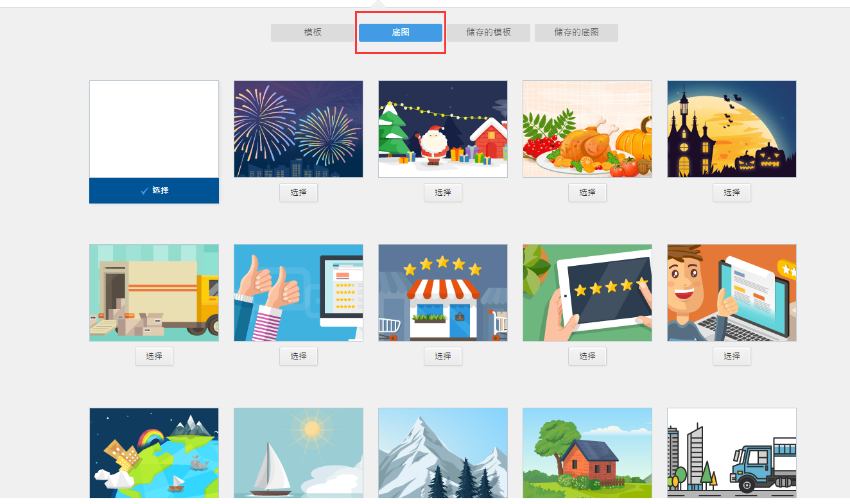Click the roast turkey and pumpkin thumbnail
The width and height of the screenshot is (850, 504).
(x=587, y=129)
